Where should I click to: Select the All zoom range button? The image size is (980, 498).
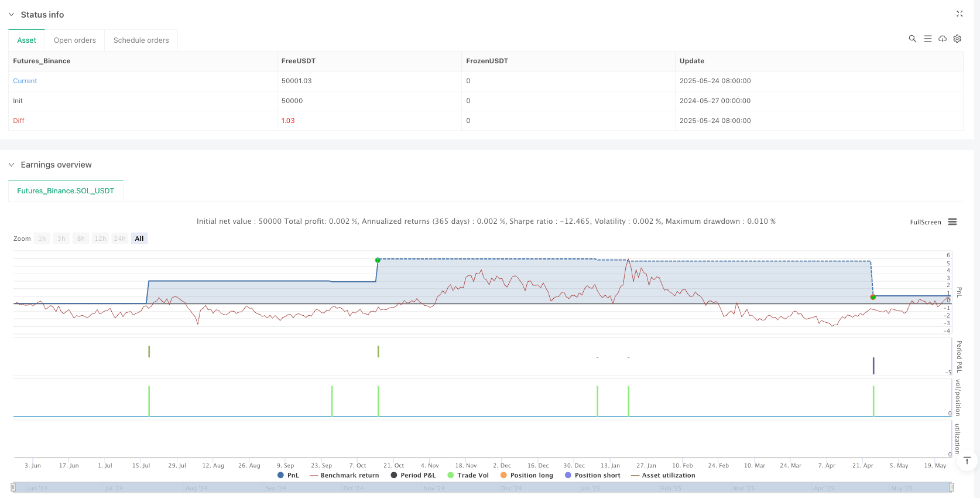click(139, 238)
